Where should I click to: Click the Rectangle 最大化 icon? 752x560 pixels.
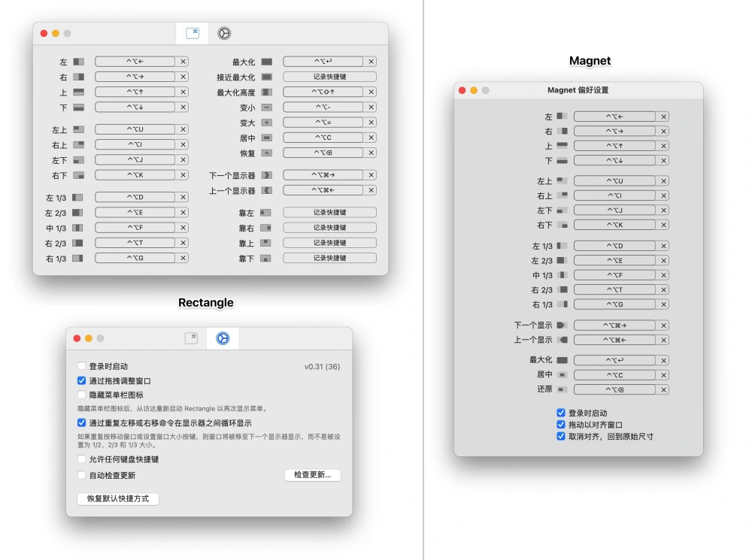pyautogui.click(x=267, y=62)
